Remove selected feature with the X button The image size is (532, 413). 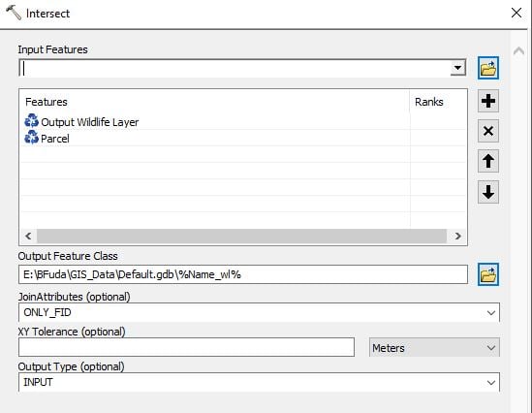(487, 131)
